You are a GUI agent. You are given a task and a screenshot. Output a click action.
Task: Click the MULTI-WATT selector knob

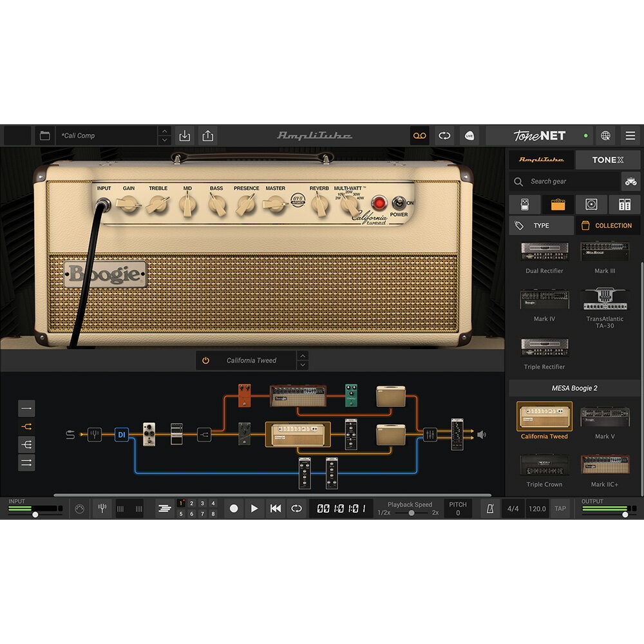pyautogui.click(x=349, y=205)
